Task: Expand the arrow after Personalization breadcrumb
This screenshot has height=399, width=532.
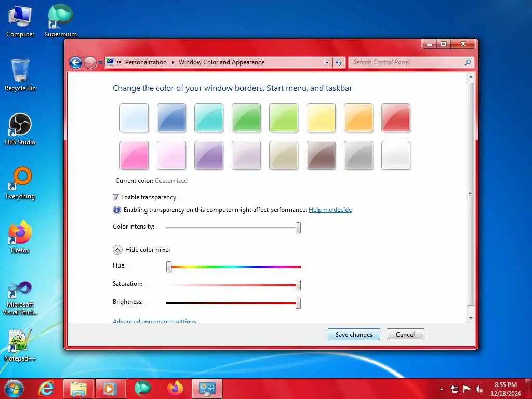Action: tap(172, 62)
